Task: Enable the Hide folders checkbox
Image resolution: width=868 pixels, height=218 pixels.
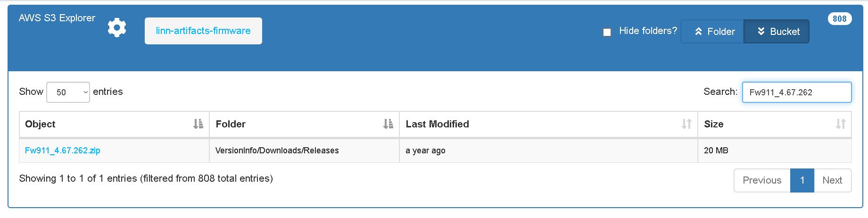Action: point(607,32)
